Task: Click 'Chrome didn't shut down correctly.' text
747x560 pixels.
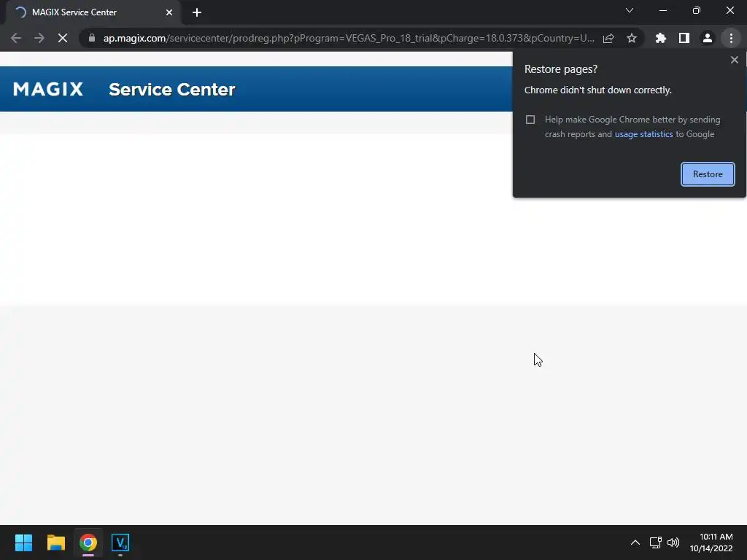Action: (x=598, y=90)
